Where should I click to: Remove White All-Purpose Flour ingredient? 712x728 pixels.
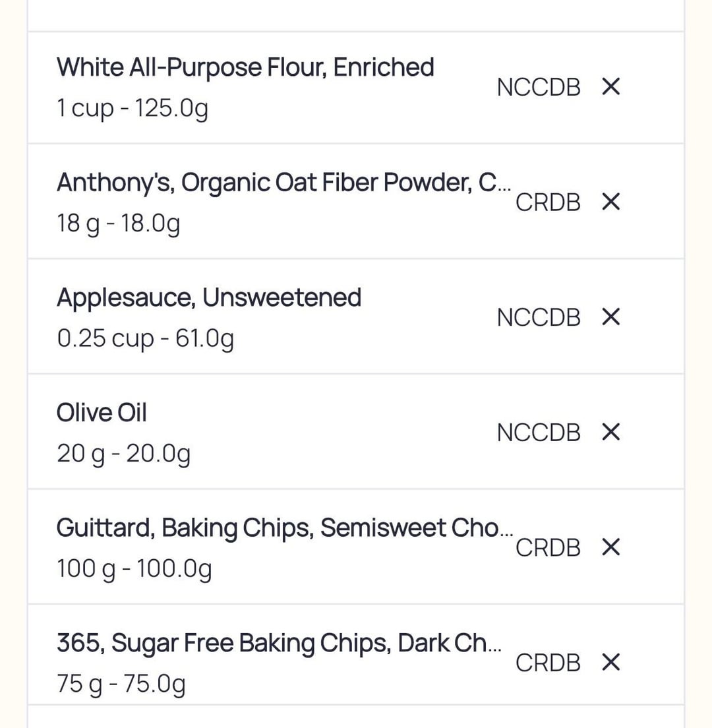[x=611, y=86]
